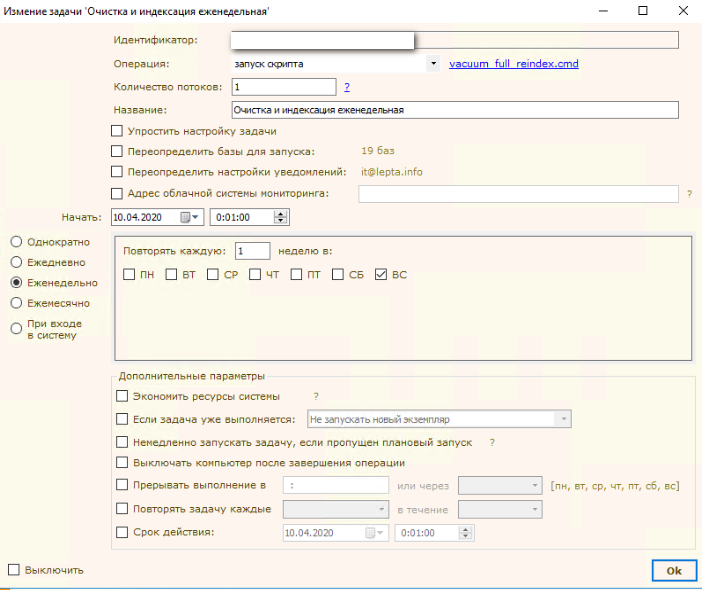Check Срок действия checkbox
702x590 pixels.
pos(122,532)
